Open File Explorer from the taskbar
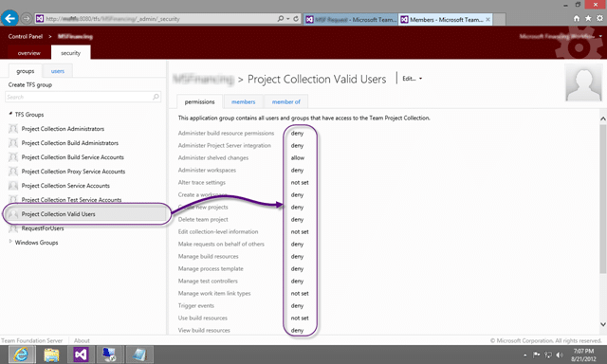 [x=51, y=355]
